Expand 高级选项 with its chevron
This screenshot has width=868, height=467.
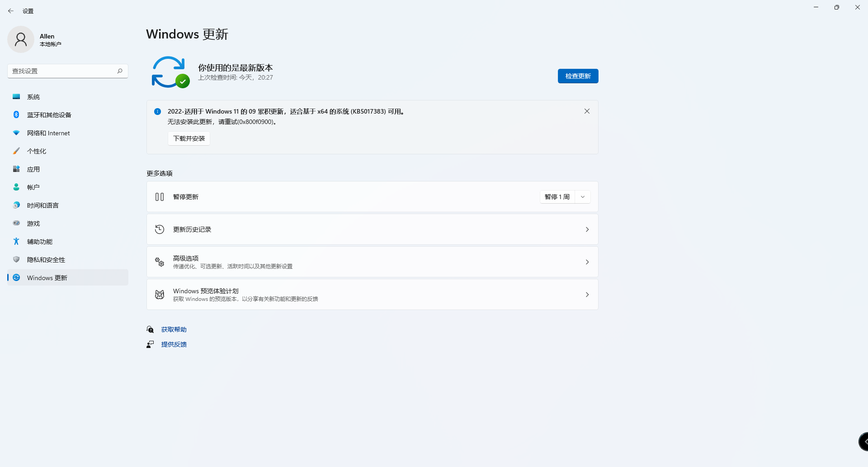(587, 262)
